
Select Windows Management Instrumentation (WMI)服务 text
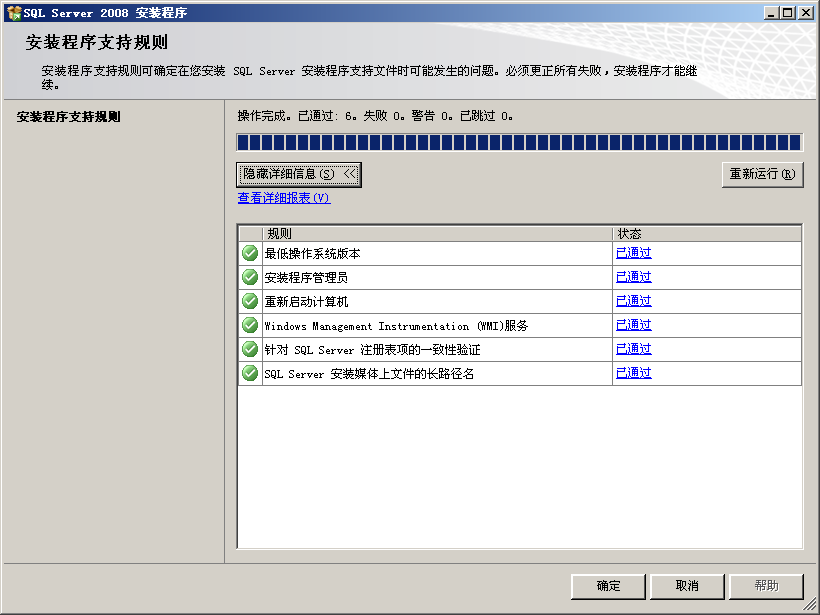click(396, 326)
